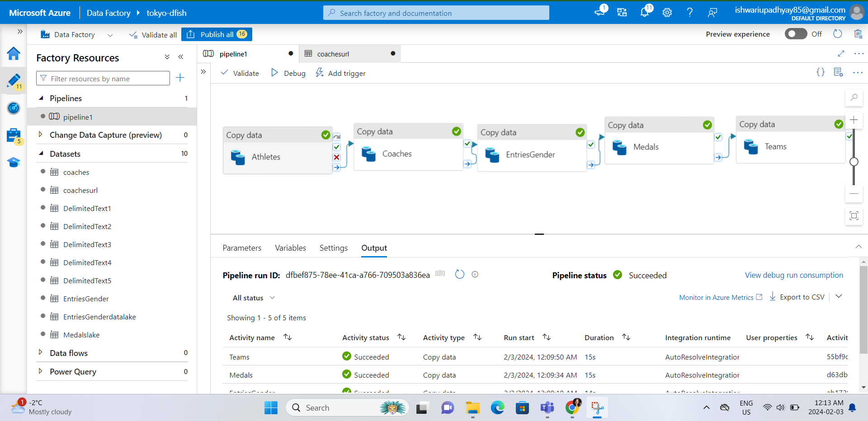Open the pipeline JSON code view braces icon
868x421 pixels.
point(821,72)
